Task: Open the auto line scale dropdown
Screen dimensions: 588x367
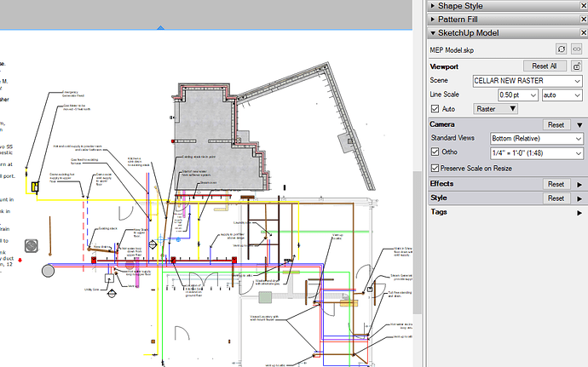Action: (x=562, y=95)
